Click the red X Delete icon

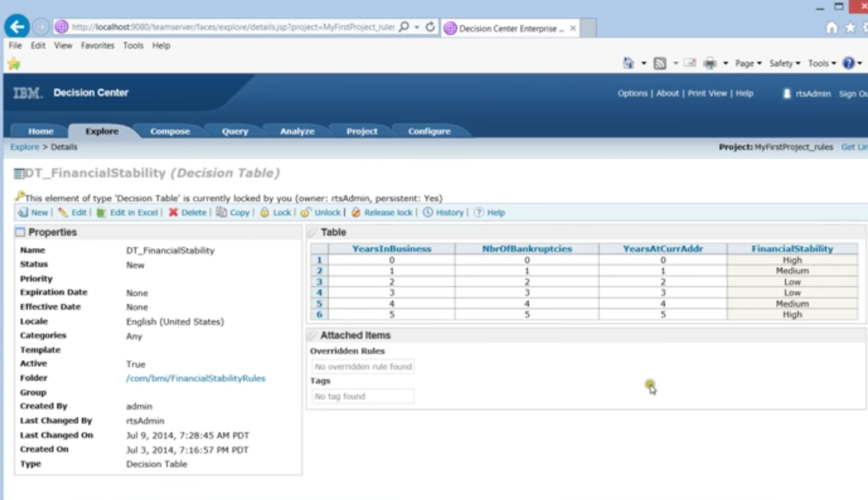[x=173, y=212]
